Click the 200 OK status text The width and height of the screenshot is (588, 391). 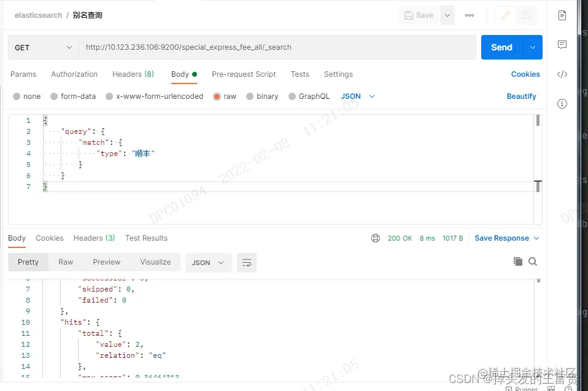pos(400,238)
